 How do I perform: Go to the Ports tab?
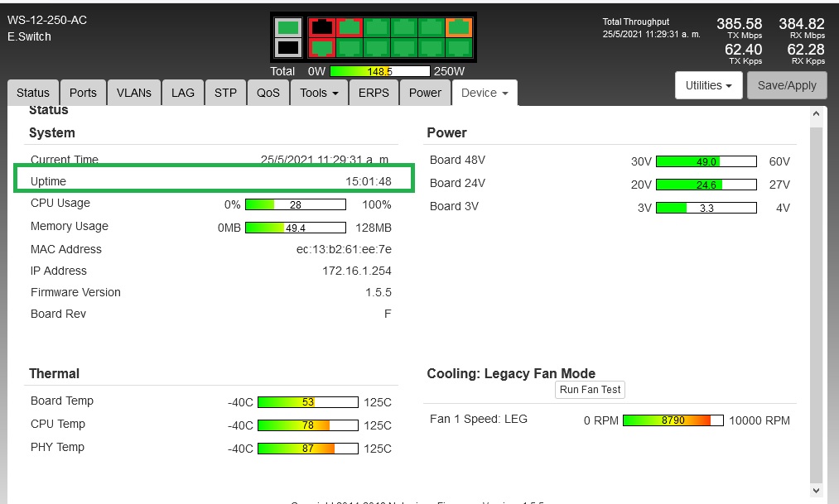pyautogui.click(x=83, y=93)
